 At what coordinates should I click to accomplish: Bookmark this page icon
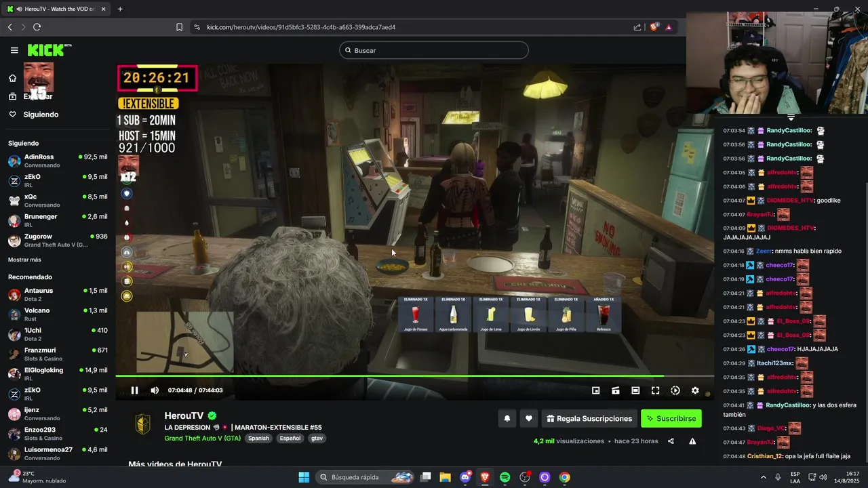(179, 27)
